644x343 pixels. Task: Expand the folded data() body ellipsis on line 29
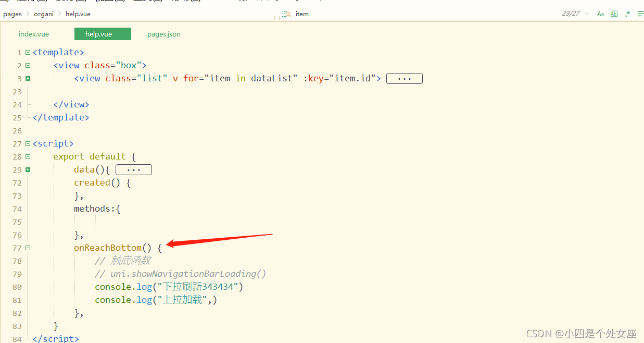133,169
